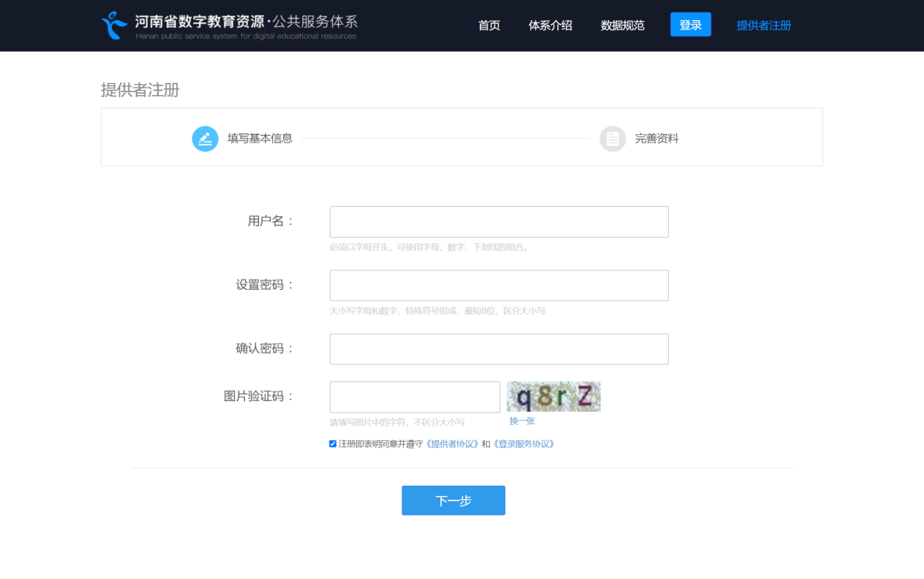The height and width of the screenshot is (579, 924).
Task: Go to the 体系介绍 page
Action: pos(550,26)
